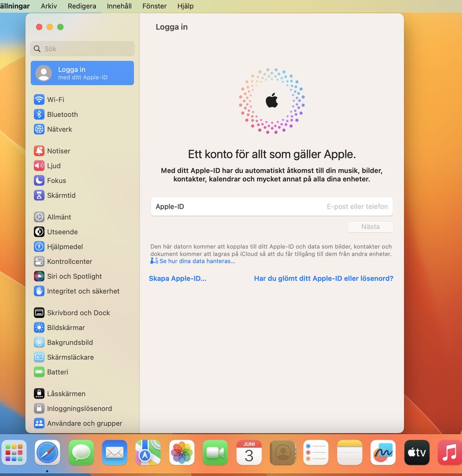This screenshot has width=462, height=476.
Task: Open Notiser bell icon
Action: (39, 151)
